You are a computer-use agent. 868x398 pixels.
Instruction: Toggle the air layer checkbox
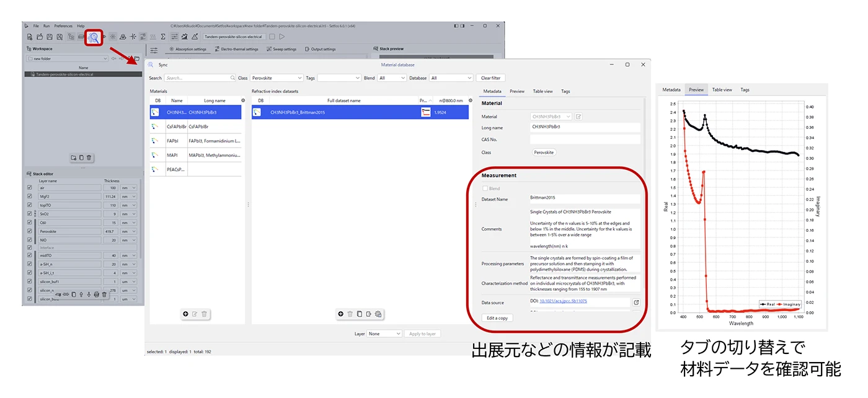tap(30, 187)
